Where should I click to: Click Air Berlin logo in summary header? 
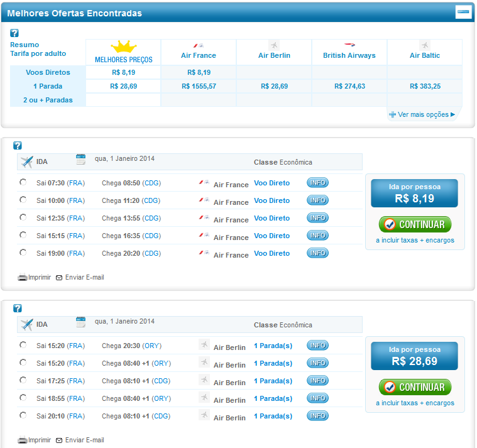click(274, 46)
